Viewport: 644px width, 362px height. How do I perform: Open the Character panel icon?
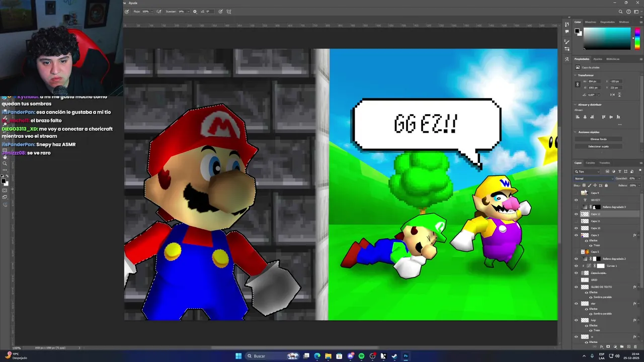tap(567, 59)
